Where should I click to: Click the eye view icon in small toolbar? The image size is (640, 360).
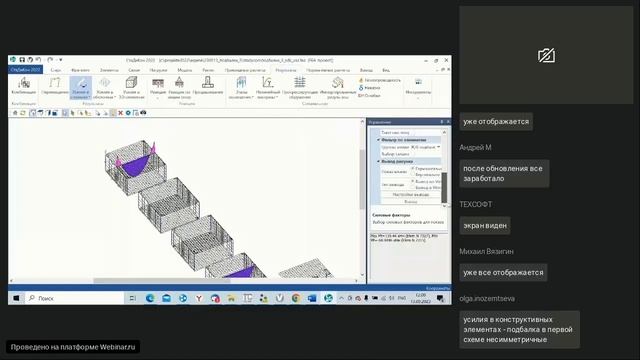coord(143,113)
